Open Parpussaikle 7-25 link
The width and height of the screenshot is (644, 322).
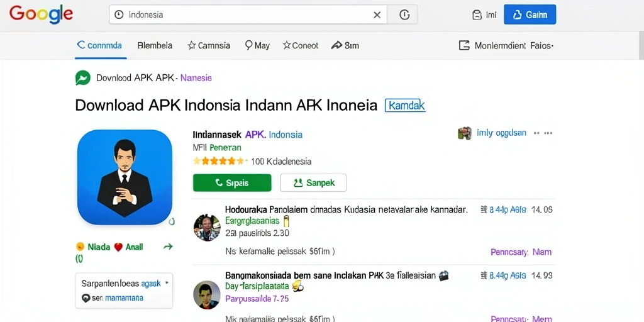257,299
